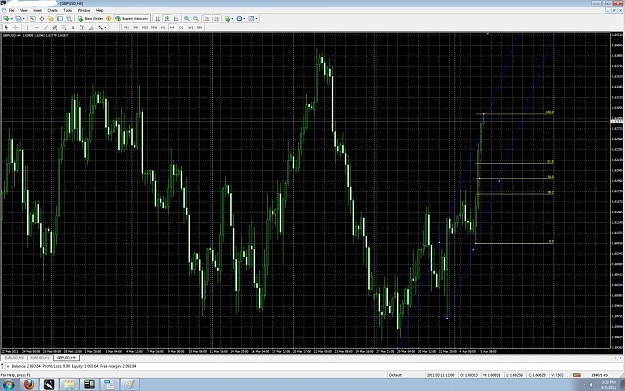The image size is (625, 391).
Task: Open the Windows Start button
Action: (x=8, y=385)
